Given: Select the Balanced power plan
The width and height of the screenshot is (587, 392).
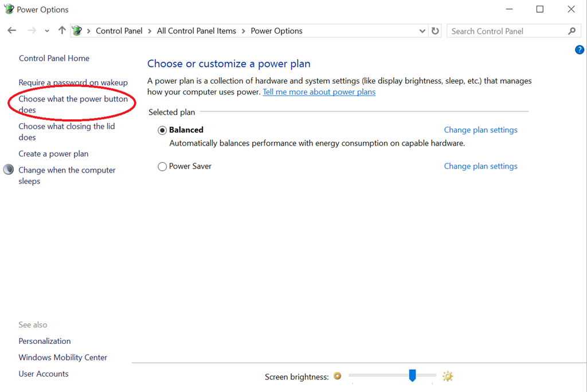Looking at the screenshot, I should (162, 130).
